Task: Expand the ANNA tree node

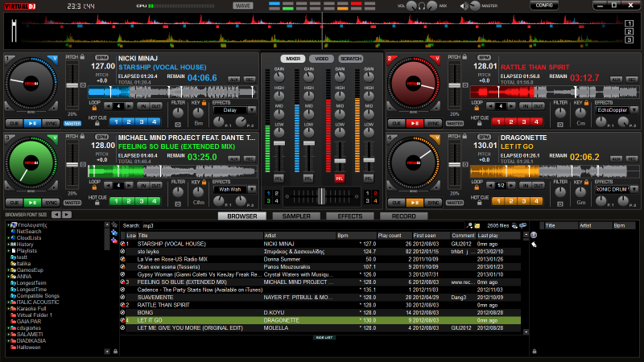Action: (8, 277)
